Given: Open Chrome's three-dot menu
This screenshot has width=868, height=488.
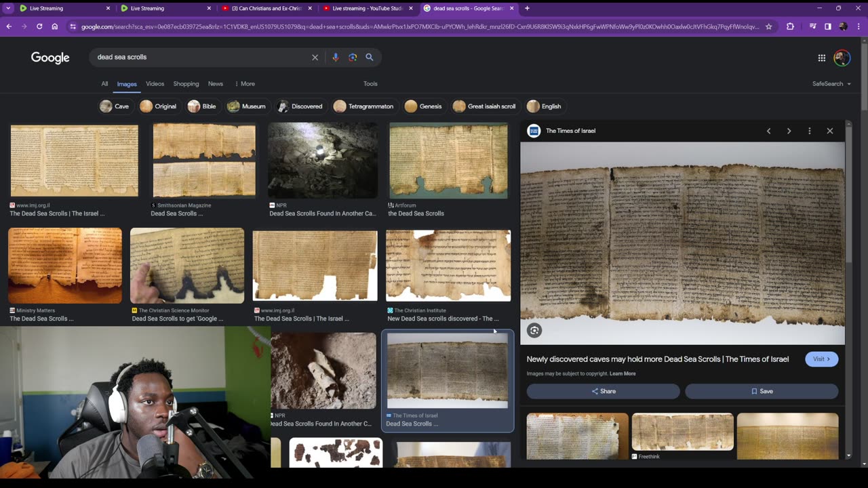Looking at the screenshot, I should 858,26.
